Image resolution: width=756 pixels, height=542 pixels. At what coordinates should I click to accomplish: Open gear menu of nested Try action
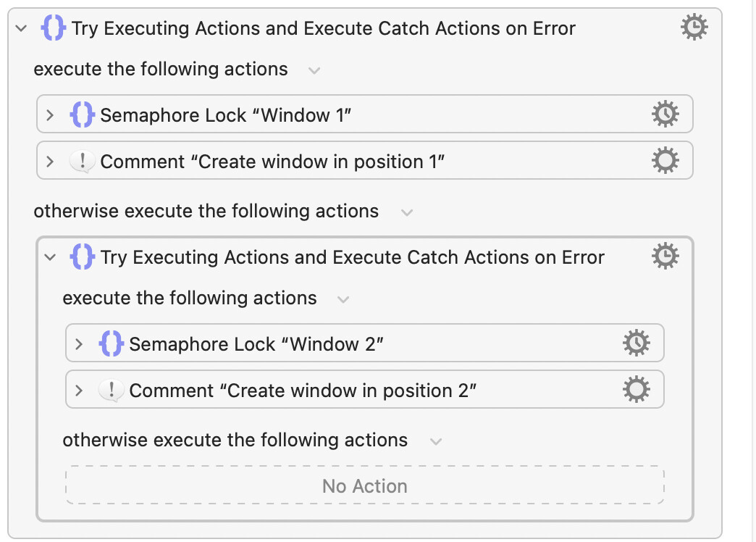(x=665, y=256)
